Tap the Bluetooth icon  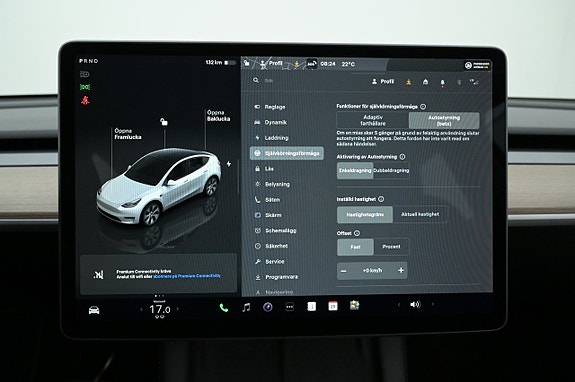coord(459,82)
